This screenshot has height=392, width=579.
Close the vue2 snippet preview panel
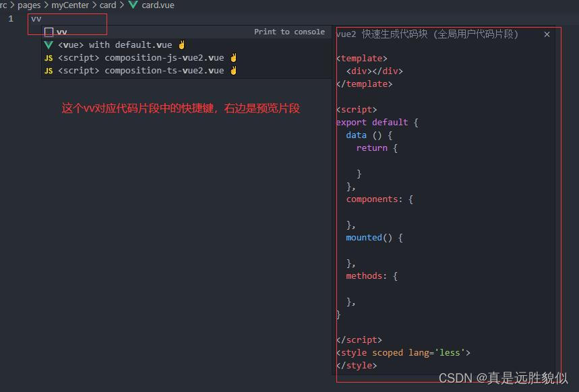click(x=547, y=34)
